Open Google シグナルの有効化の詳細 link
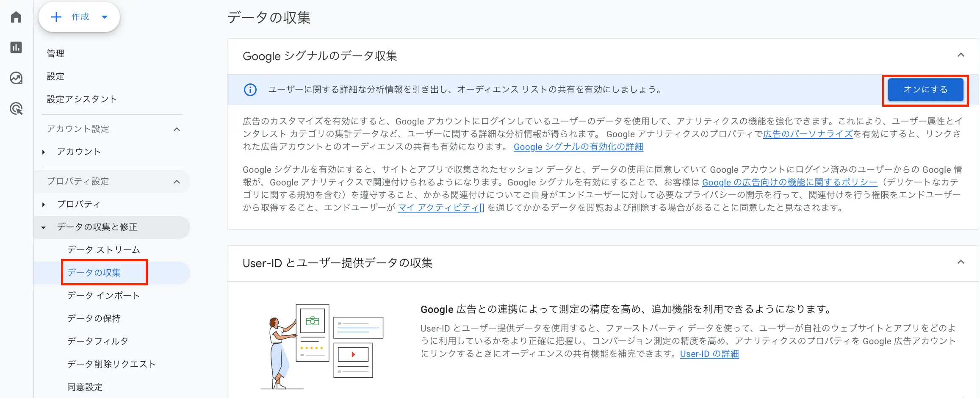This screenshot has height=398, width=980. (x=579, y=146)
